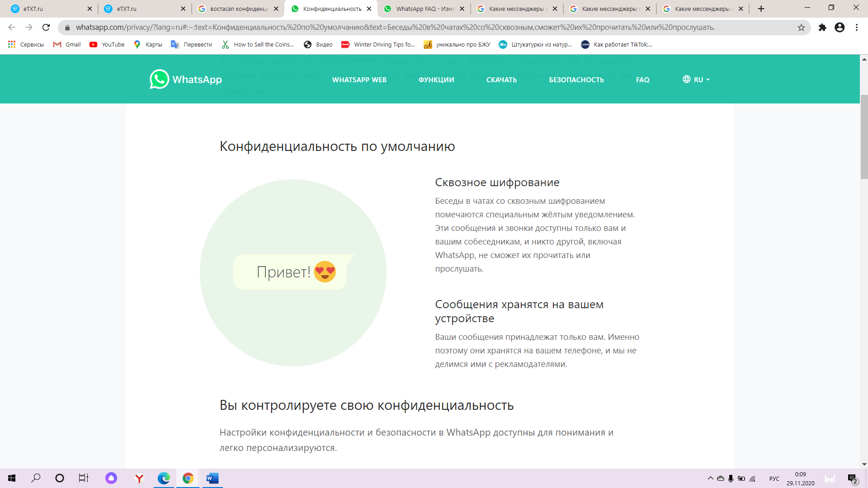Bookmark this page with star icon

tap(801, 28)
